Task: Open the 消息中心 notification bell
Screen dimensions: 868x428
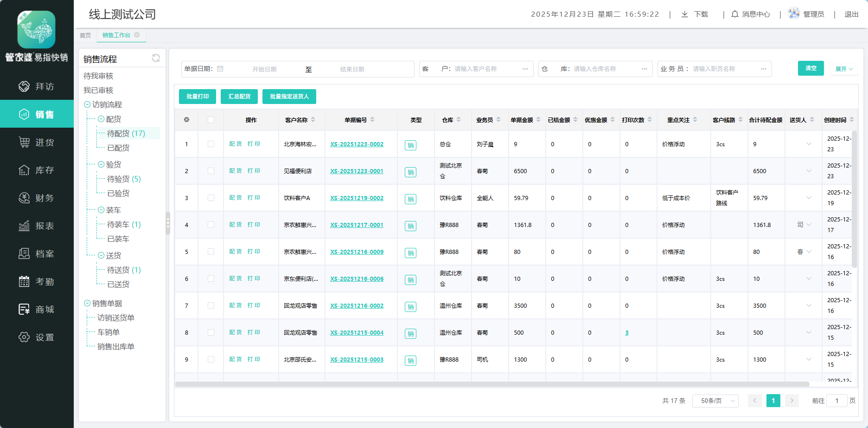Action: click(735, 14)
